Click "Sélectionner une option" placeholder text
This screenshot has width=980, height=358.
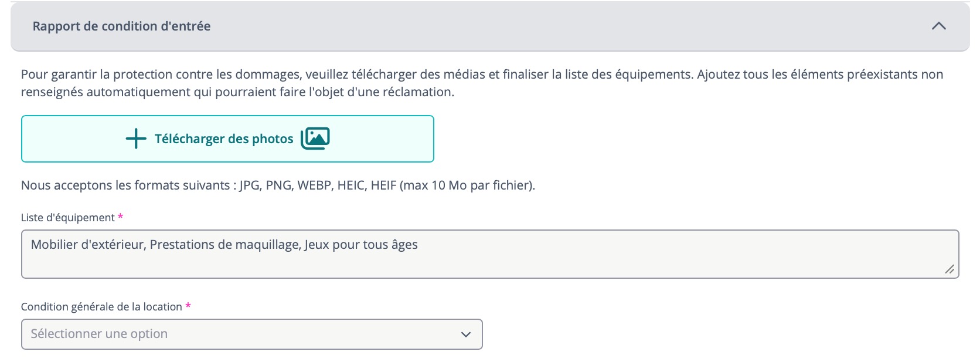99,334
